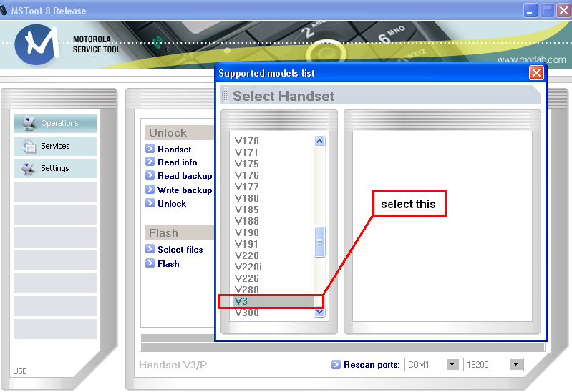Close the Supported models list dialog
This screenshot has width=572, height=392.
pos(536,72)
